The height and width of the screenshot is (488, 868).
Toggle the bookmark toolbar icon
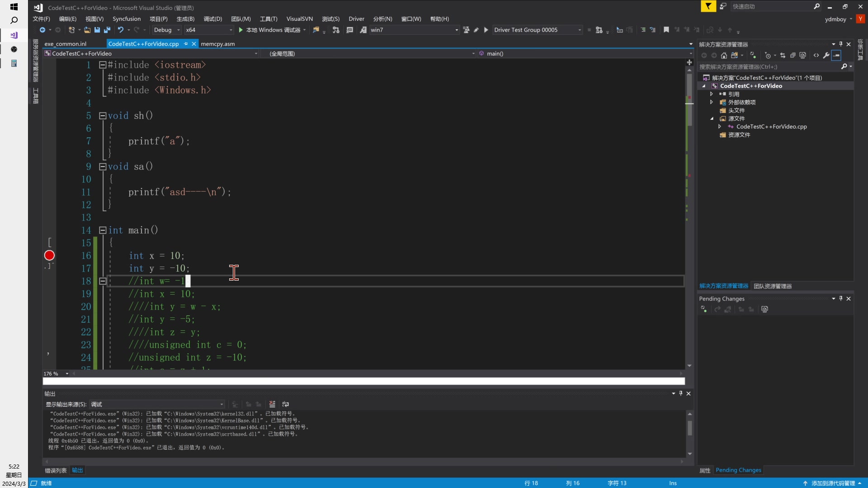point(666,30)
